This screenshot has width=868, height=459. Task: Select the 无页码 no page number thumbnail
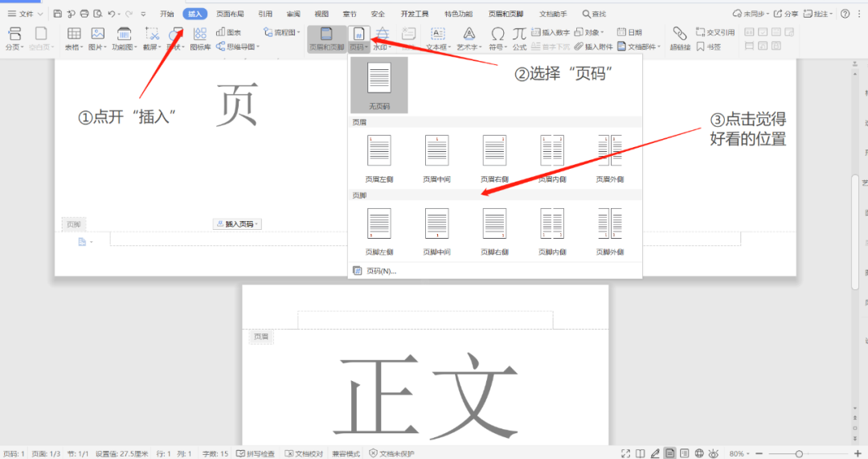[x=379, y=85]
